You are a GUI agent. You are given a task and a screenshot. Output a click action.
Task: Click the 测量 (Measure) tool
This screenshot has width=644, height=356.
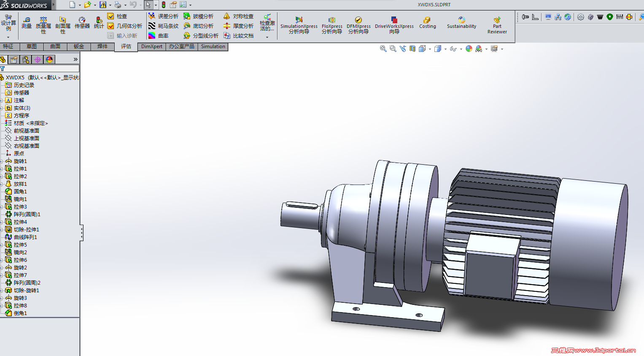click(x=27, y=23)
